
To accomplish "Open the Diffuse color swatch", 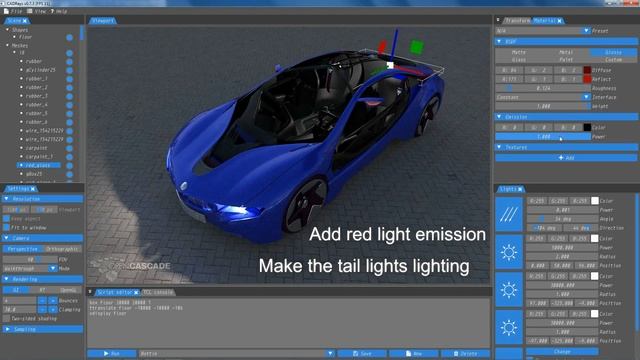I will tap(587, 70).
